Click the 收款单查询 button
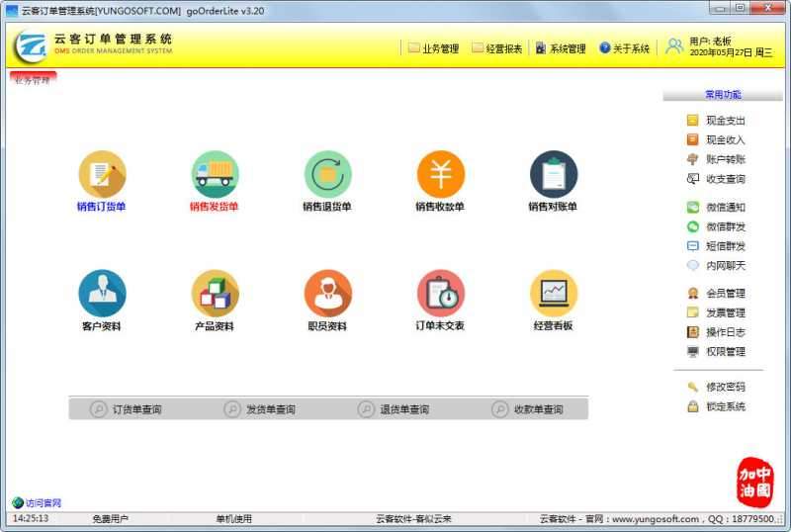 [528, 408]
